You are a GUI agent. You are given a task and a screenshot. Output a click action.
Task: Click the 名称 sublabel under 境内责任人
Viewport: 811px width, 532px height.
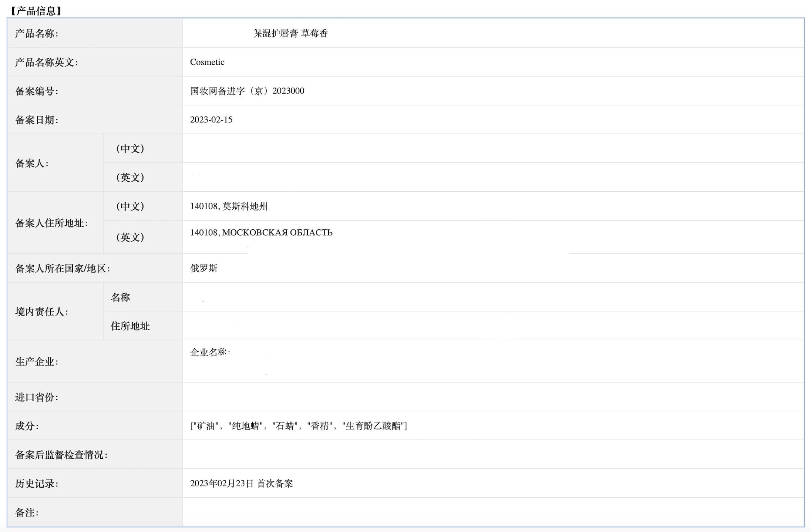[121, 297]
